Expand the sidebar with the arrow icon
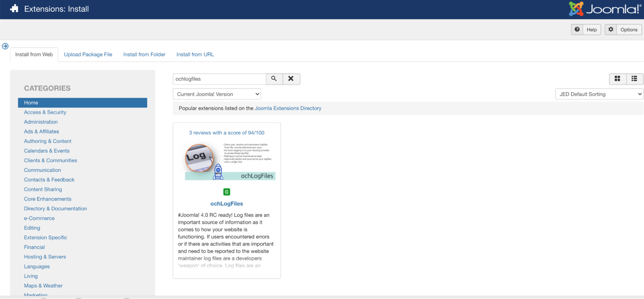Image resolution: width=644 pixels, height=299 pixels. coord(5,46)
